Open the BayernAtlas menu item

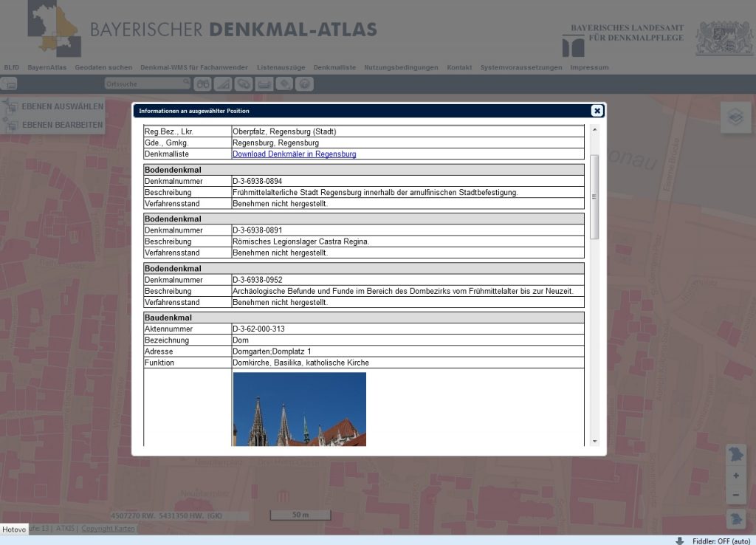pos(47,67)
